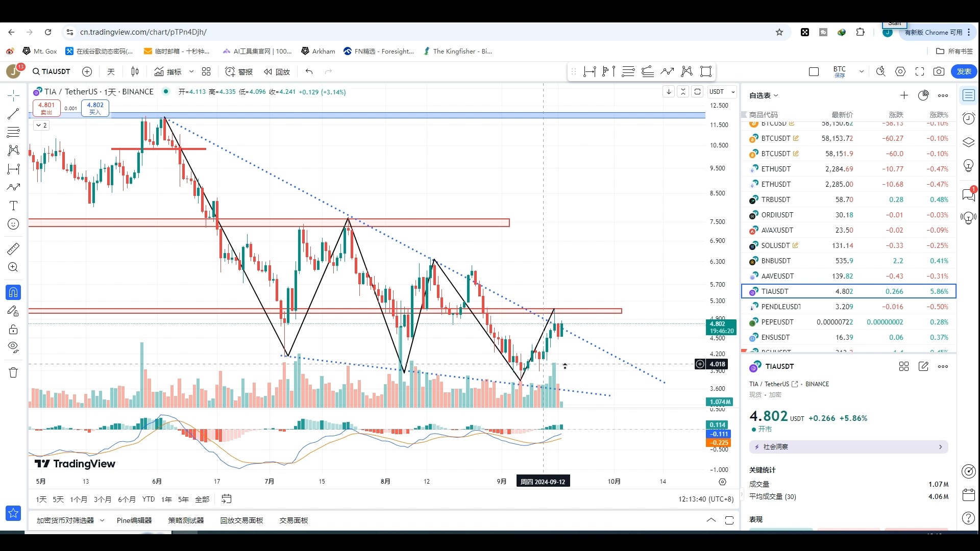
Task: Click the blue 发表 publish button
Action: coord(964,71)
